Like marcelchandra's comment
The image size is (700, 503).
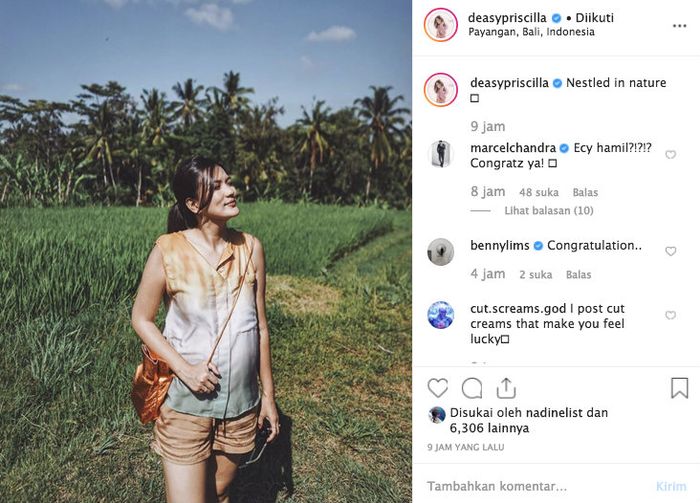670,155
